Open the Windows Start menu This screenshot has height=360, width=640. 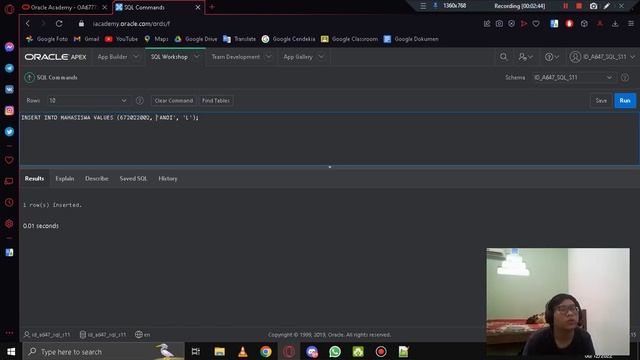pos(11,351)
